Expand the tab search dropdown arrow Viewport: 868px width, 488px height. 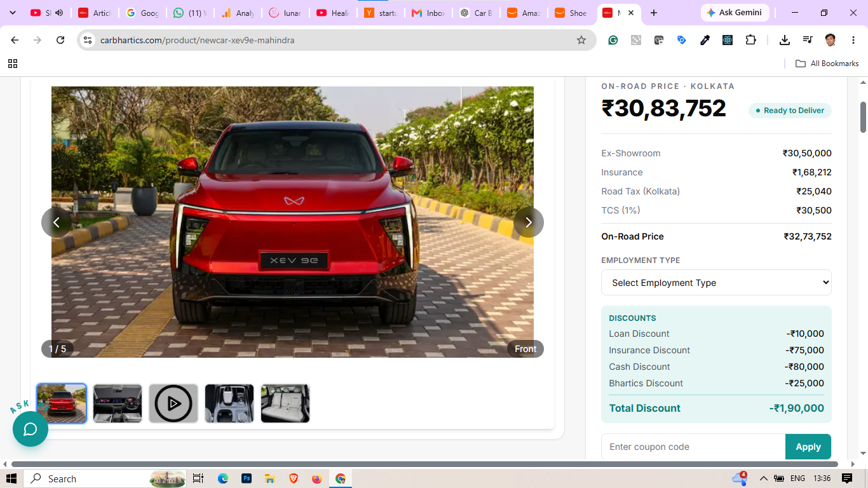tap(13, 13)
